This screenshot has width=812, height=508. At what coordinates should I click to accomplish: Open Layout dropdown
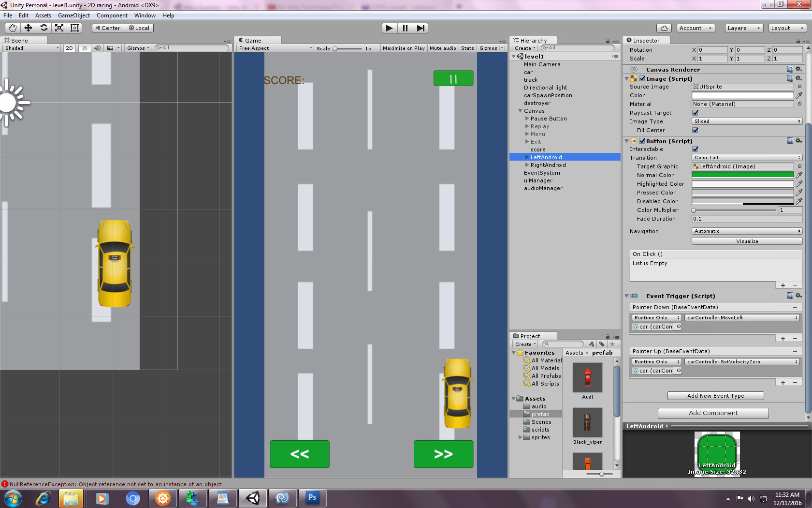(x=788, y=28)
